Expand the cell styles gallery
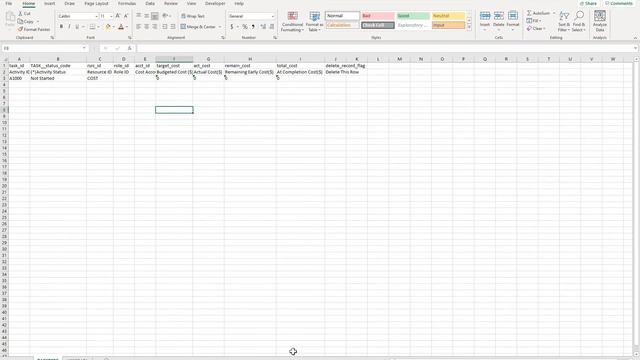Image resolution: width=640 pixels, height=360 pixels. pos(469,27)
